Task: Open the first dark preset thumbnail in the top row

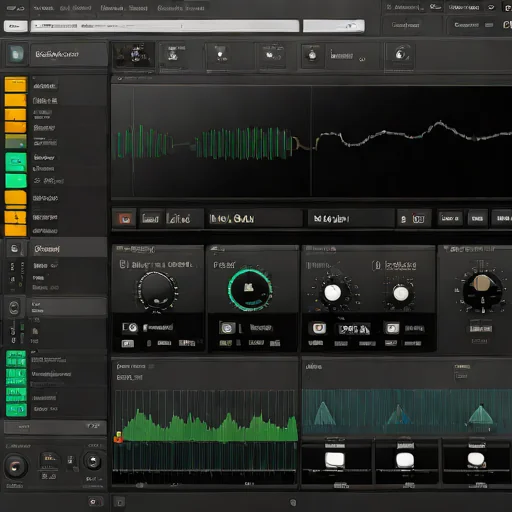Action: tap(134, 55)
